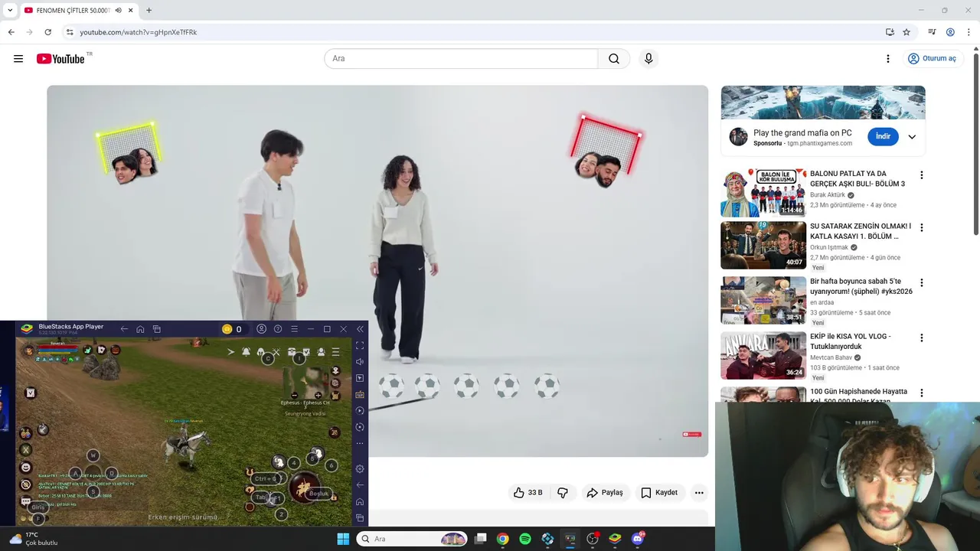Open in-game emoji smiley button
Image resolution: width=980 pixels, height=551 pixels.
click(26, 468)
